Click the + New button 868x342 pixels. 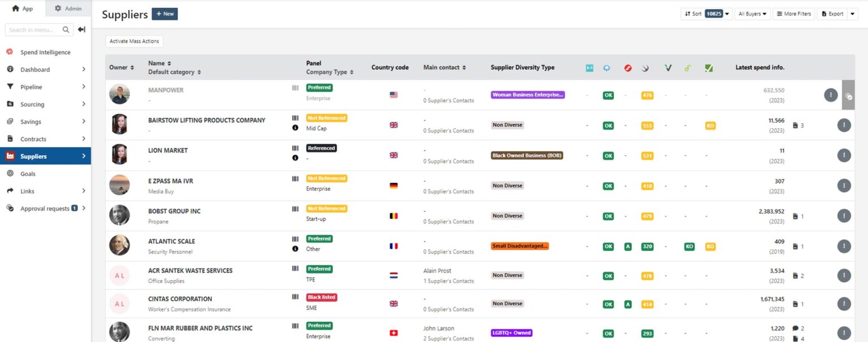click(164, 13)
